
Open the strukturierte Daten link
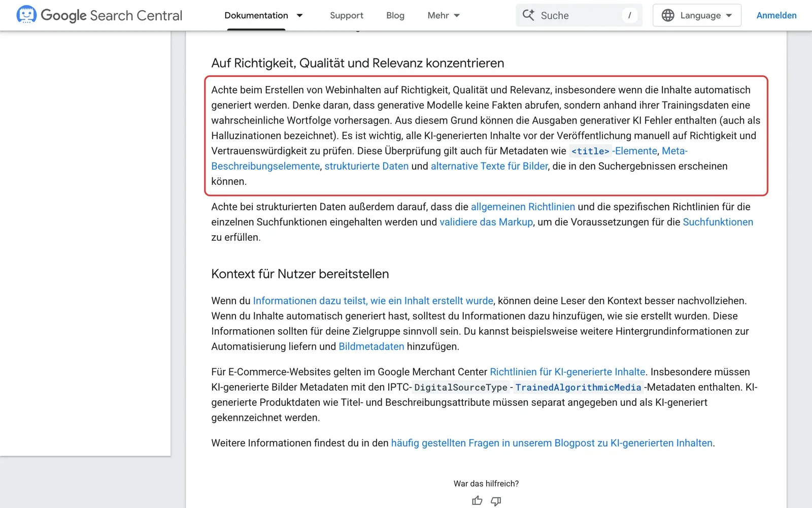click(x=366, y=166)
